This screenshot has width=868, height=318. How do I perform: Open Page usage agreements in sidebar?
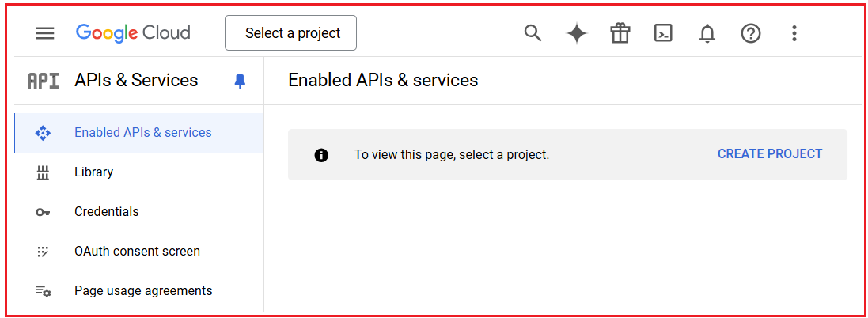click(139, 290)
